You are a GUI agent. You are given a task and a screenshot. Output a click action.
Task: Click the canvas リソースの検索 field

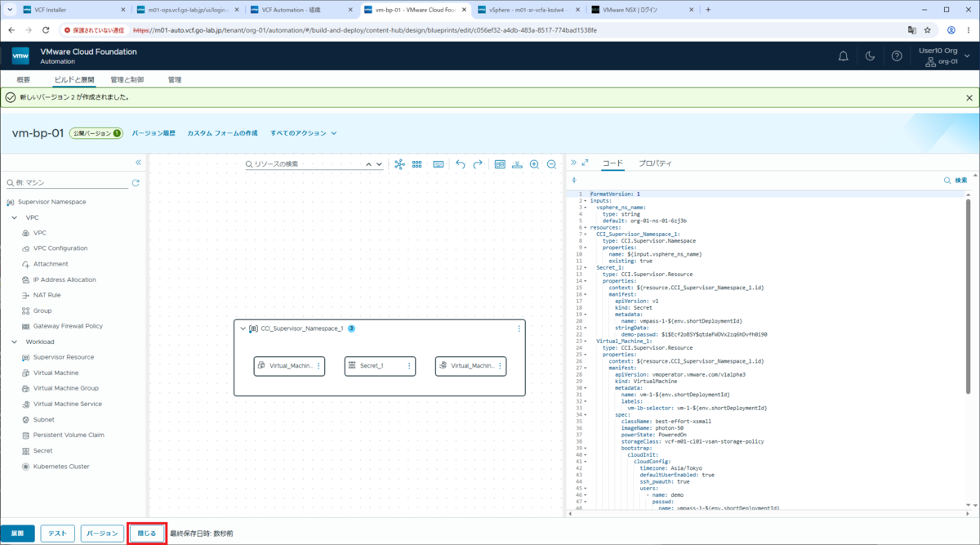pyautogui.click(x=304, y=164)
